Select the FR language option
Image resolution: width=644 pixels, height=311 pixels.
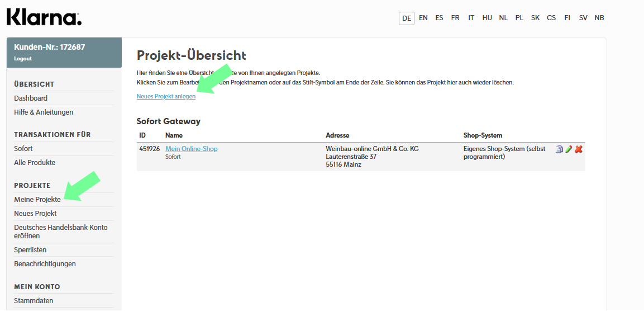(455, 18)
